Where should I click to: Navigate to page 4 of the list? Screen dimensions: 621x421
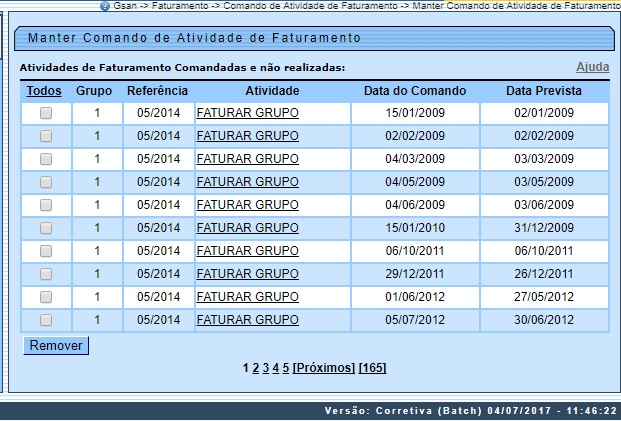[x=276, y=368]
